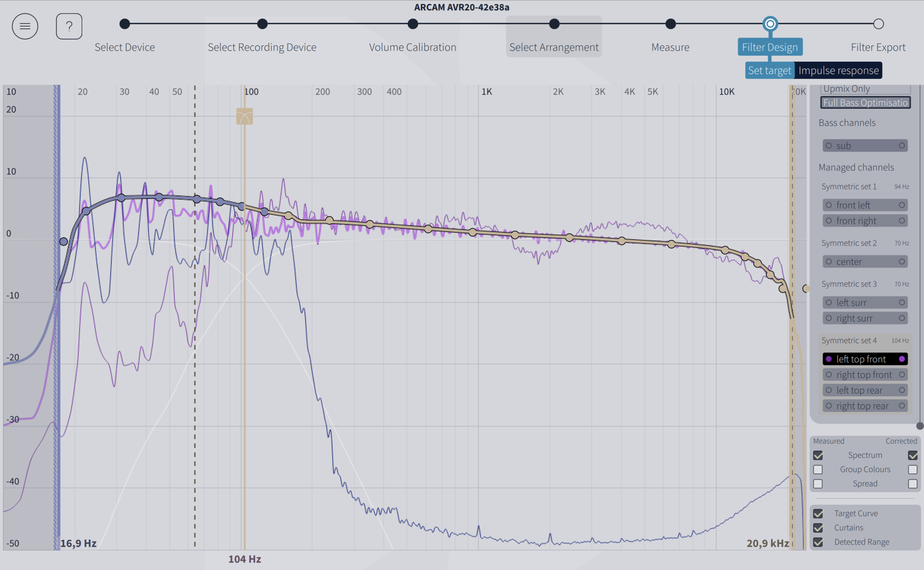Toggle the Corrected Spread checkbox
This screenshot has width=924, height=570.
tap(912, 484)
